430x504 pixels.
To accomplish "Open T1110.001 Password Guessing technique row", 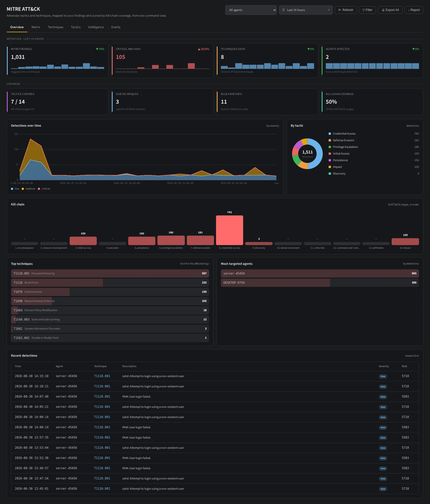I will 110,273.
